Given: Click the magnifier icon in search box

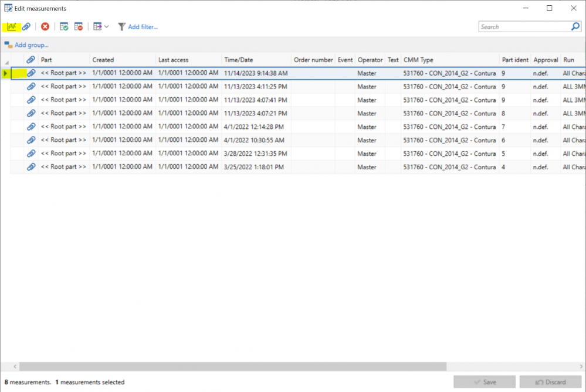Looking at the screenshot, I should [x=575, y=27].
